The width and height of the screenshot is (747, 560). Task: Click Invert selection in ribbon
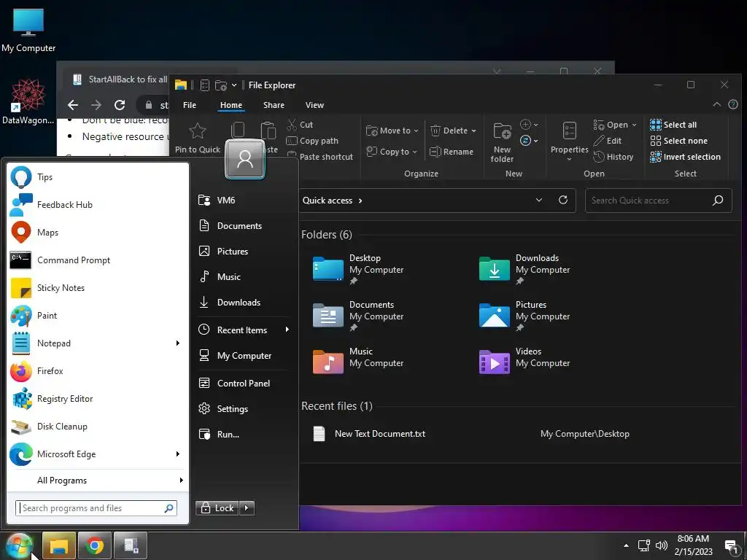(686, 157)
